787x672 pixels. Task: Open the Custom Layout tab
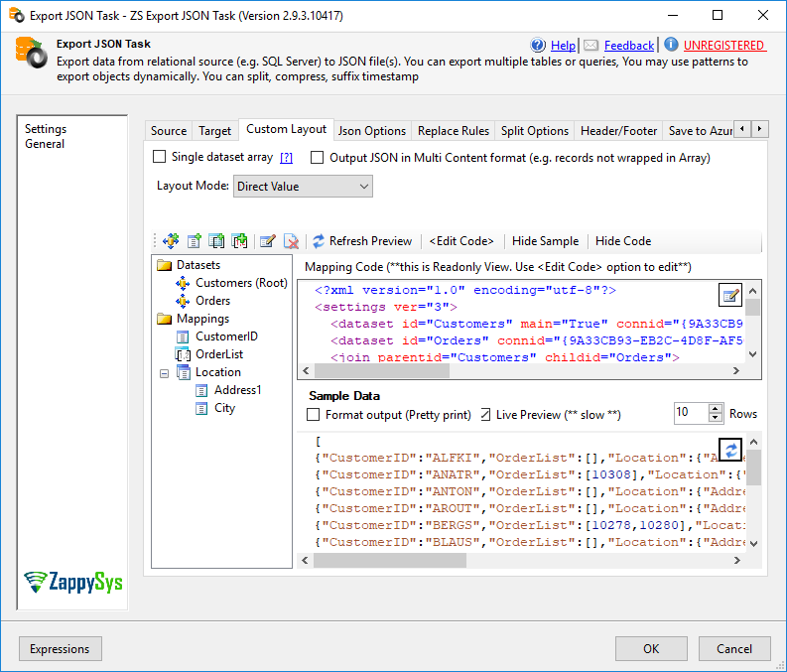tap(286, 129)
